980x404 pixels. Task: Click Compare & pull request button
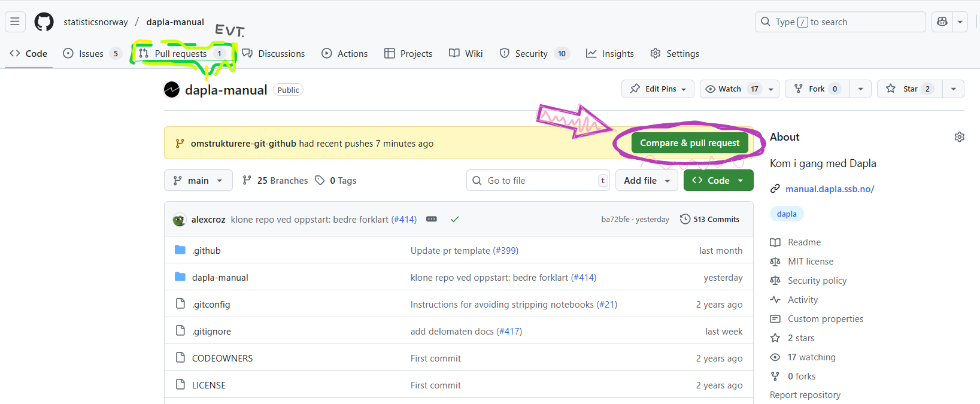[690, 143]
